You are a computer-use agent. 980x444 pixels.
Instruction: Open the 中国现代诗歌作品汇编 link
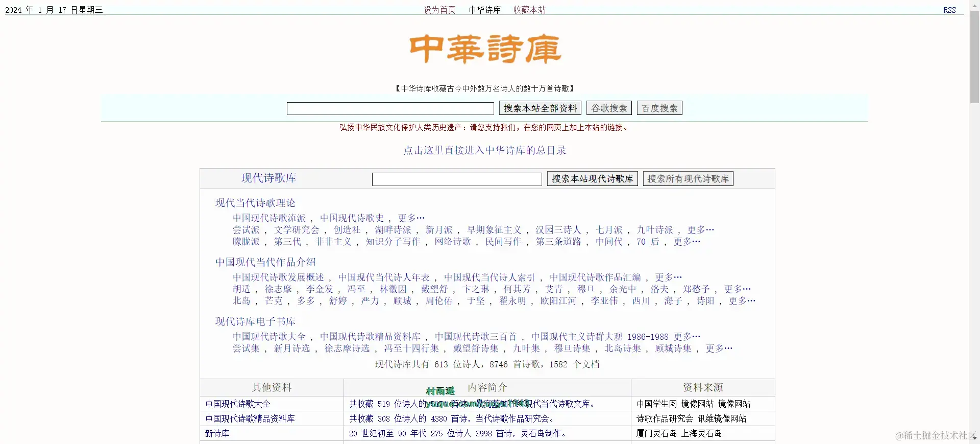tap(595, 277)
